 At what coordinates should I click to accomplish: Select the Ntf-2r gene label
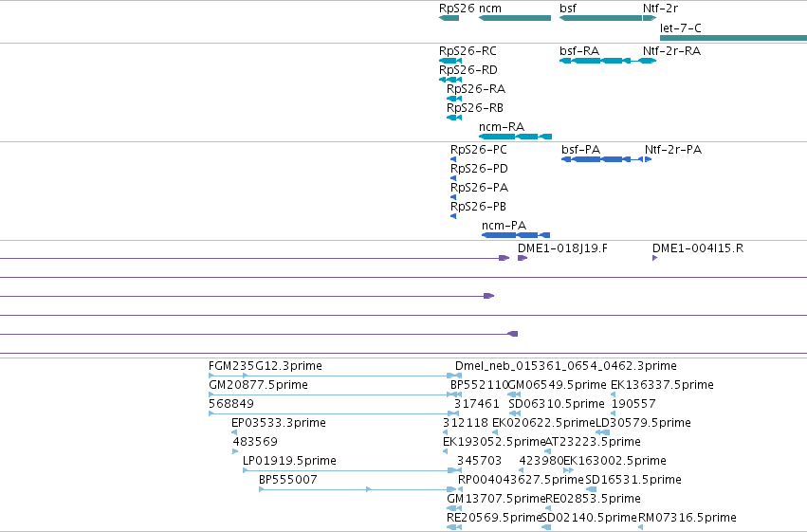tap(660, 9)
